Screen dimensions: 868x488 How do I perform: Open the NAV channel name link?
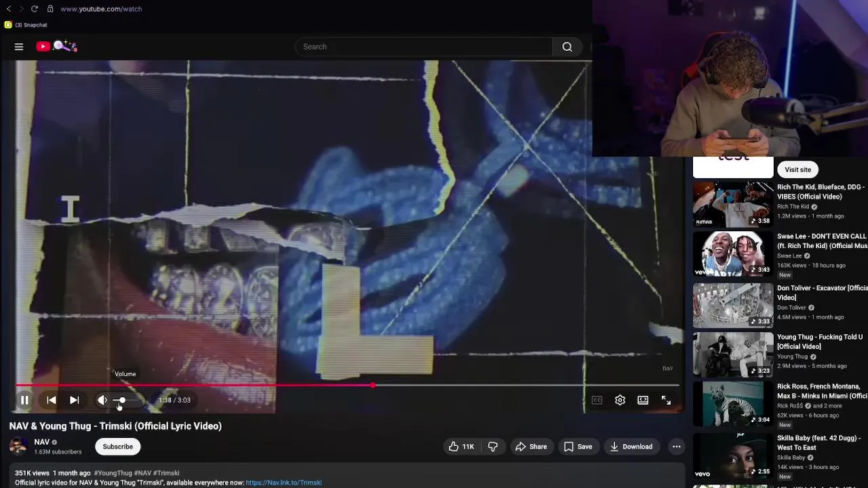click(x=41, y=442)
